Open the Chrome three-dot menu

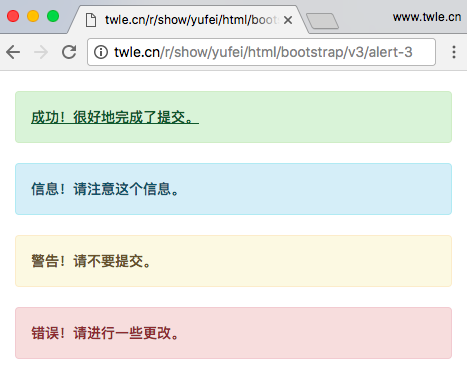(x=454, y=52)
